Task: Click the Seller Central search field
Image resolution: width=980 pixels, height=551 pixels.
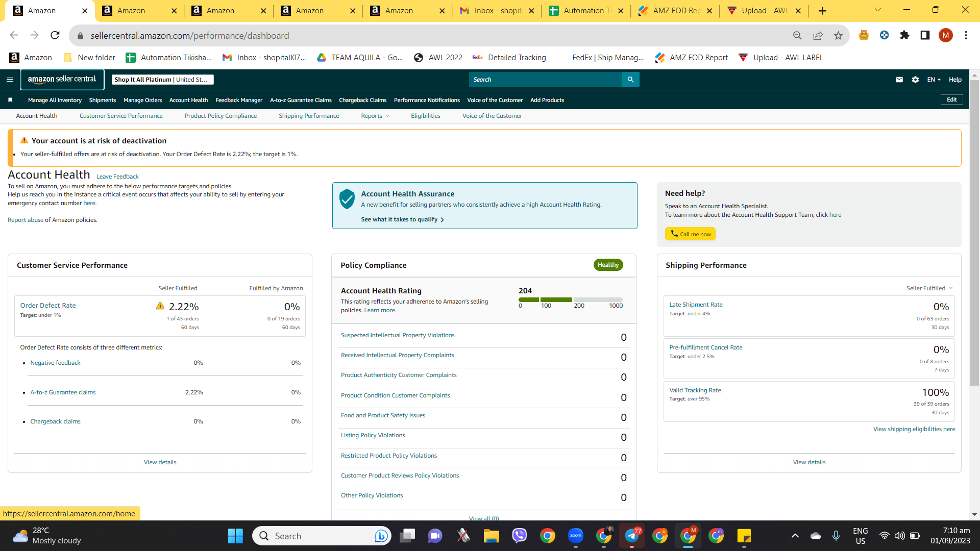Action: 546,80
